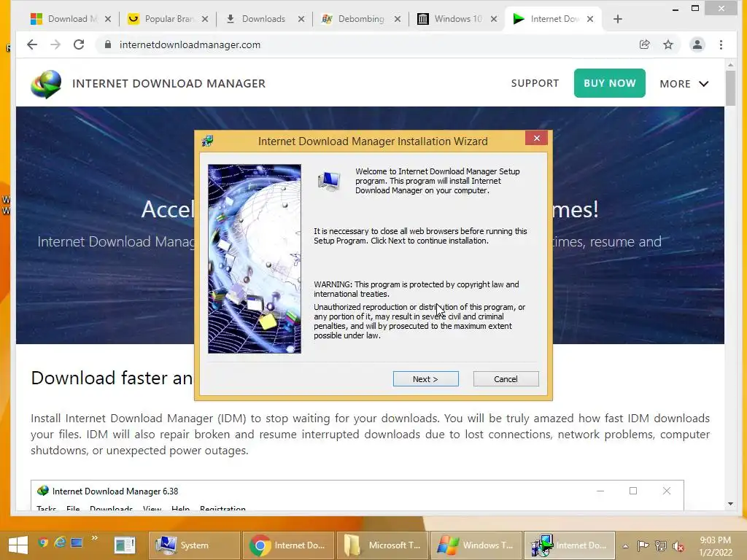
Task: Select the Internet Dow... active browser tab
Action: click(x=553, y=19)
